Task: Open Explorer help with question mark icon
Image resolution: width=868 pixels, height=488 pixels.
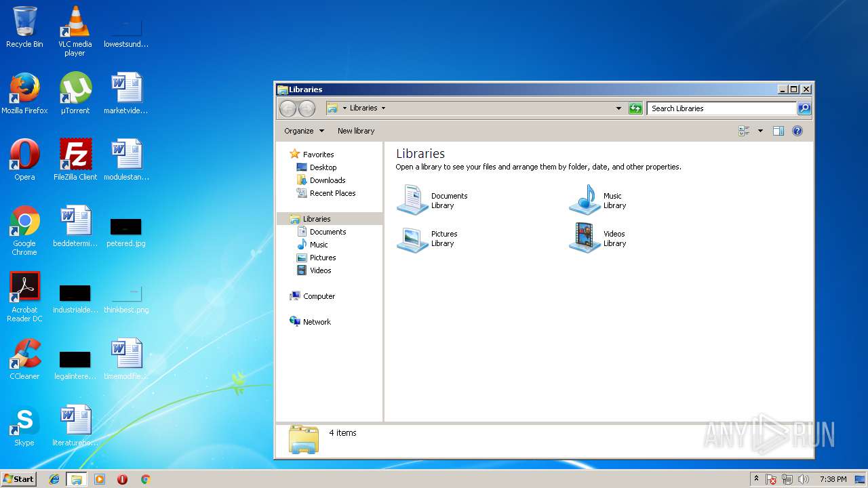Action: pos(797,131)
